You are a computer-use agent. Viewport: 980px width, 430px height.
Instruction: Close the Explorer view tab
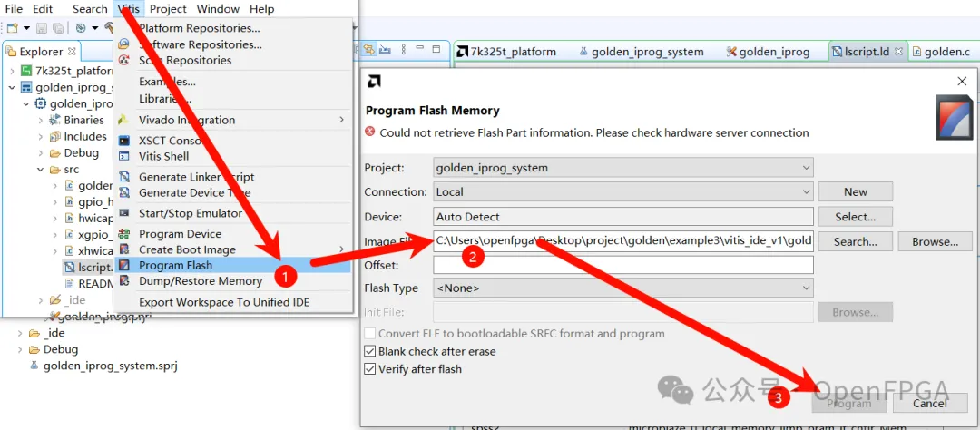(72, 51)
